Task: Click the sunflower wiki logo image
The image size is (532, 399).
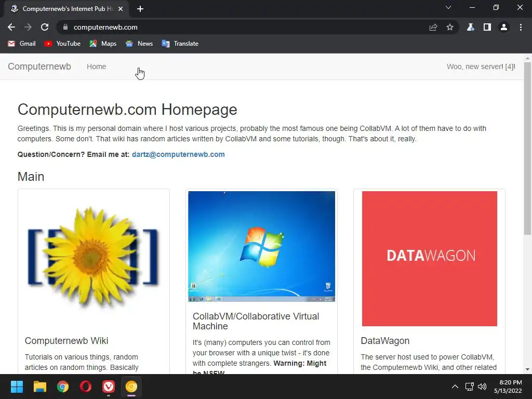Action: (x=94, y=258)
